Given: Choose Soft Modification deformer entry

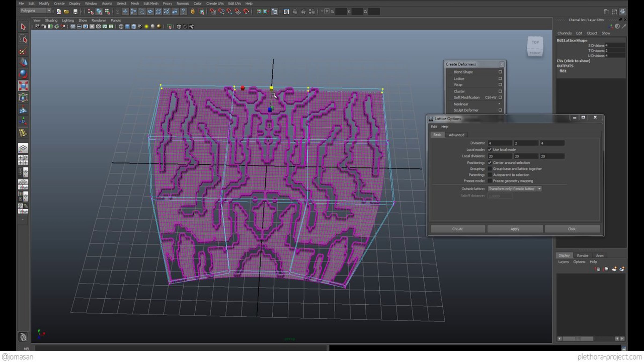Looking at the screenshot, I should (466, 98).
